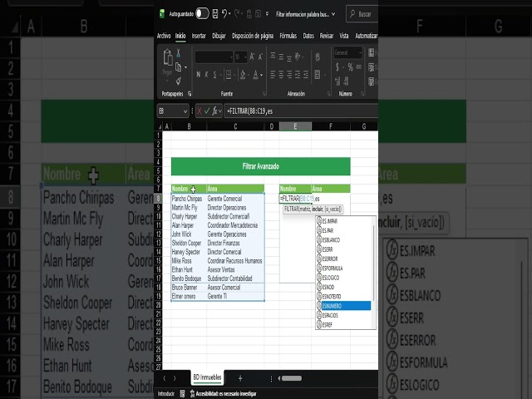Toggle align text left

273,74
